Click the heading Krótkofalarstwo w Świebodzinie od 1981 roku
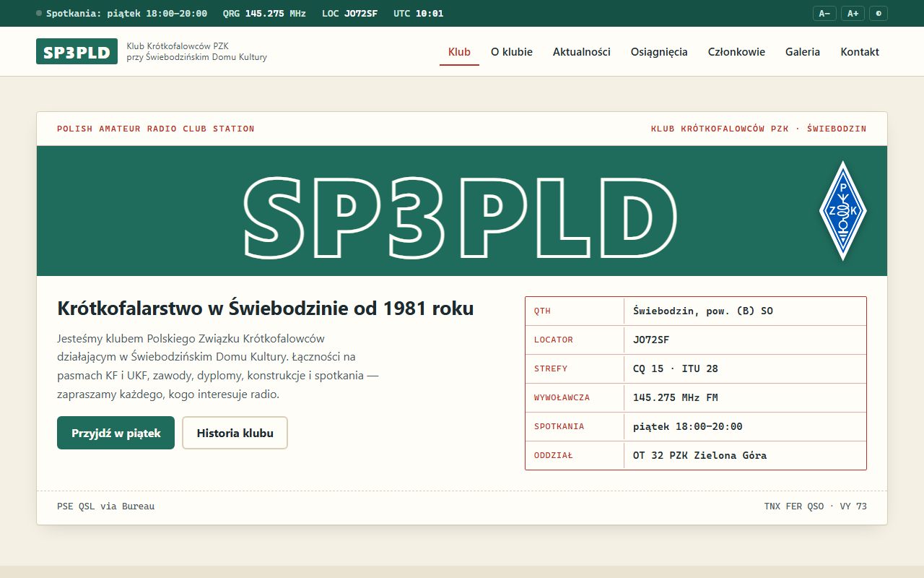Viewport: 924px width, 578px height. tap(266, 309)
